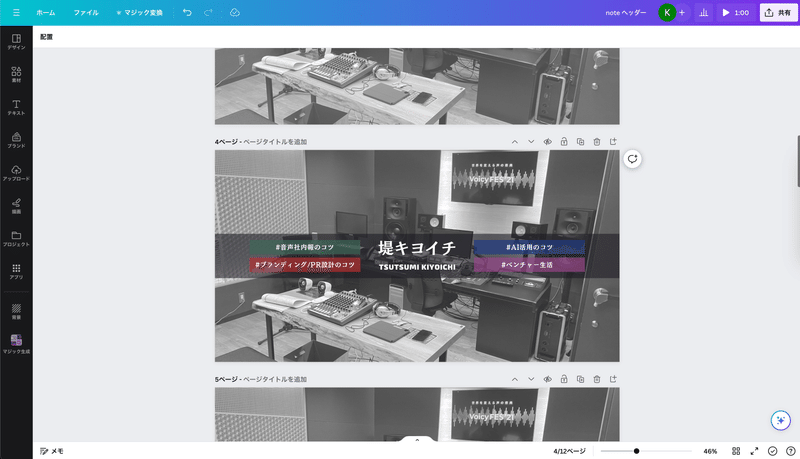800x459 pixels.
Task: Open the comment bubble beside page 4
Action: click(632, 159)
